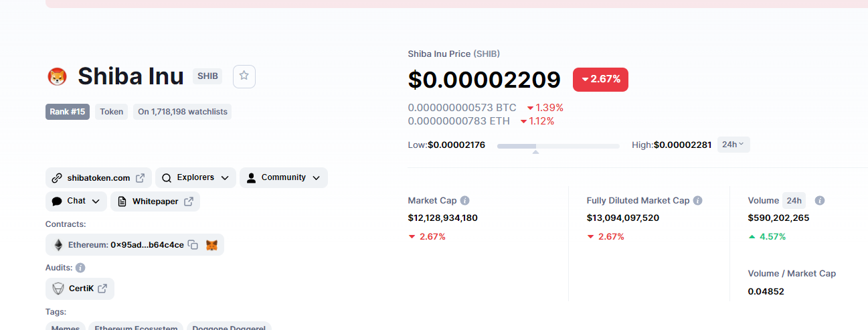The height and width of the screenshot is (330, 868).
Task: Click the low-high price range bar
Action: (x=558, y=145)
